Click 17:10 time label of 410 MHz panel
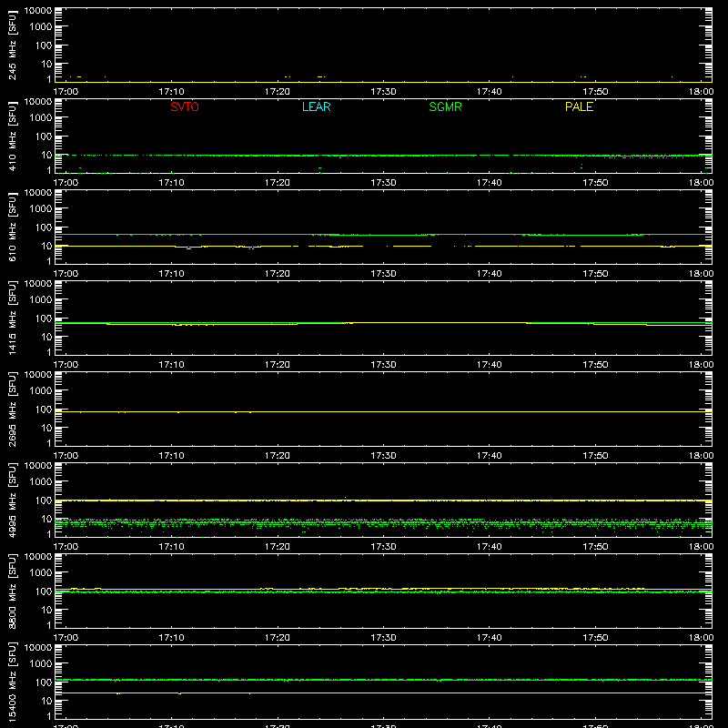The width and height of the screenshot is (728, 728). point(171,183)
